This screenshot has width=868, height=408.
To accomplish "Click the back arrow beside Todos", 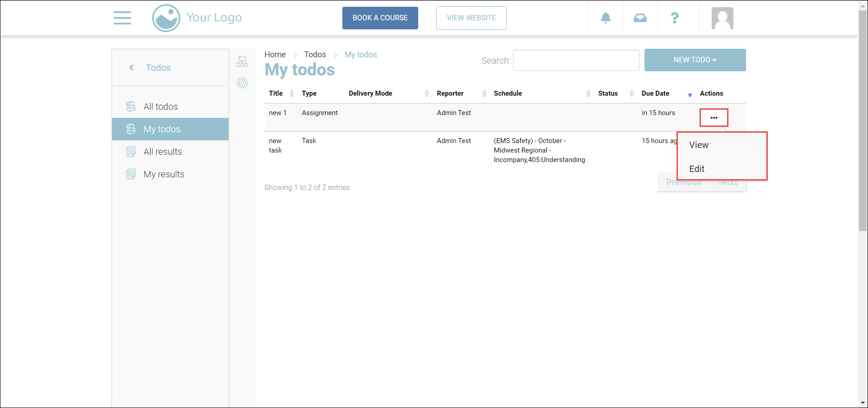I will (x=131, y=68).
